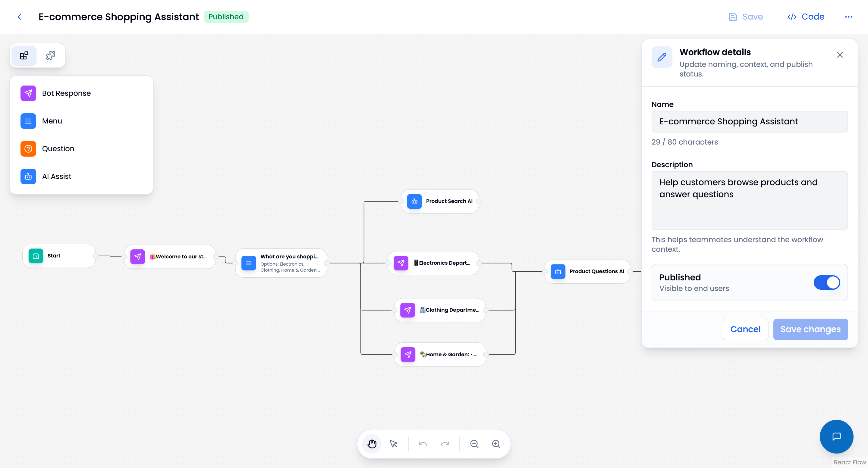Open the three-dot overflow menu
Screen dimensions: 868x468
click(x=849, y=17)
